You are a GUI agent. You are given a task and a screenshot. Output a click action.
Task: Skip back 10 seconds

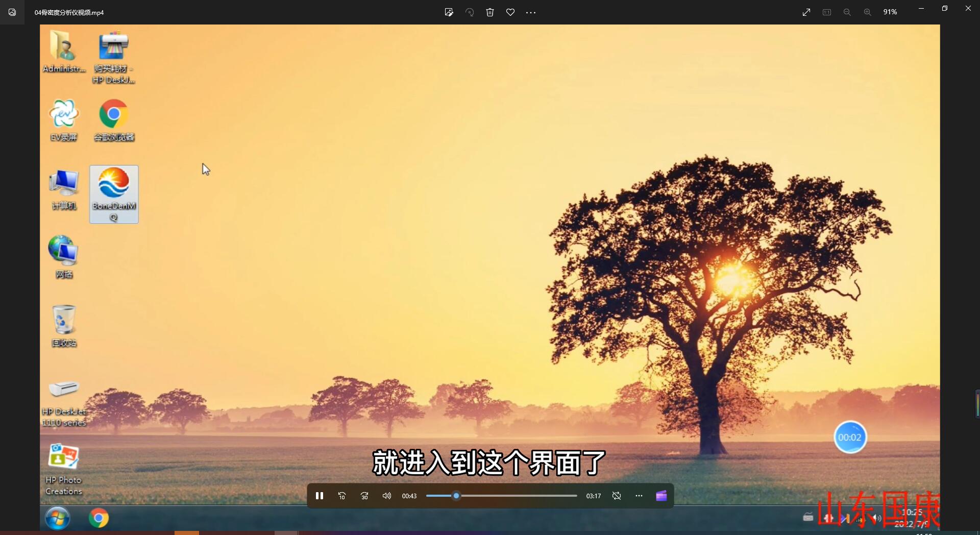tap(342, 496)
